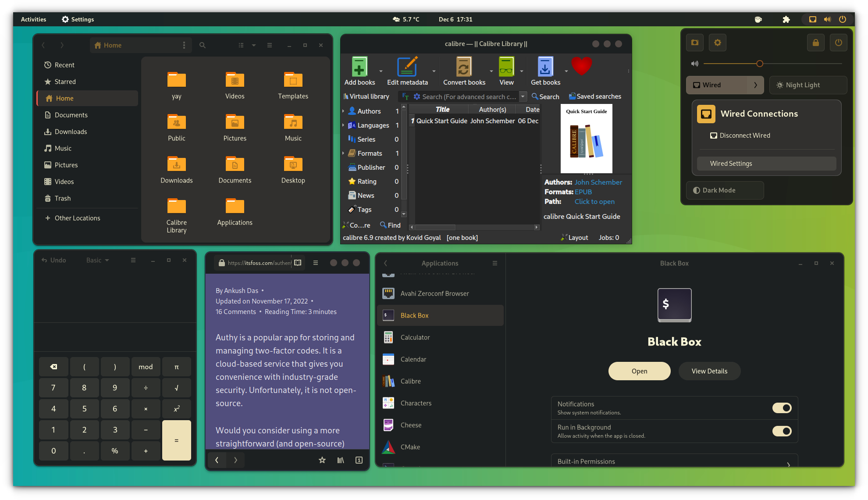868x500 pixels.
Task: Click the John Schember author link
Action: coord(598,182)
